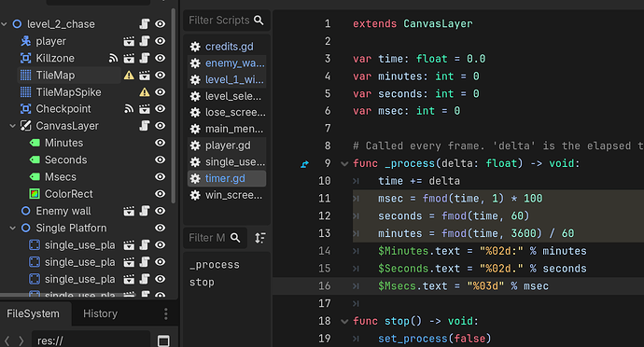The image size is (644, 347).
Task: Click the Filter Scripts search field
Action: click(226, 21)
